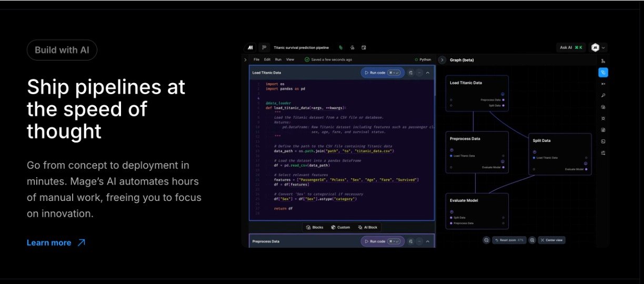Open the File menu
Image resolution: width=644 pixels, height=284 pixels.
click(x=257, y=60)
